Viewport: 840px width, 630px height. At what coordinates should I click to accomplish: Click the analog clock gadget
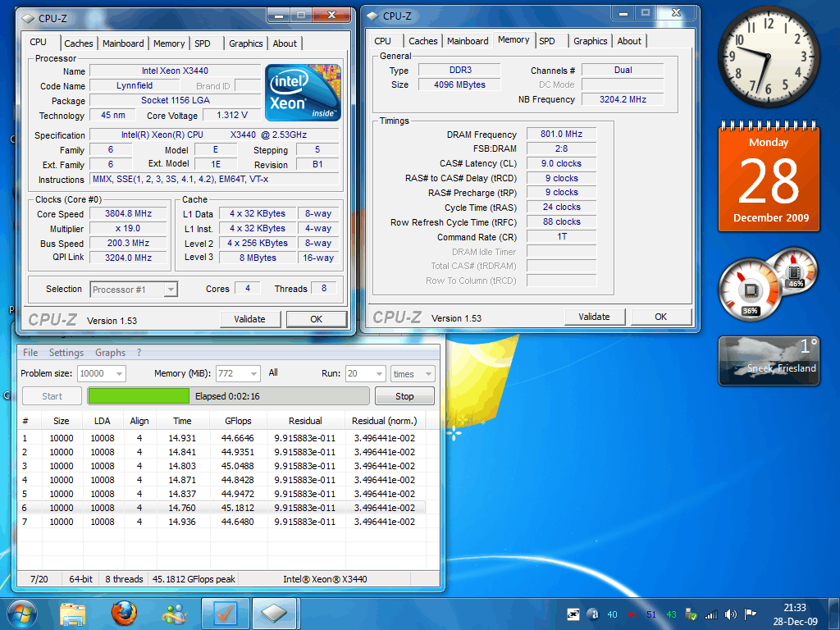coord(768,56)
